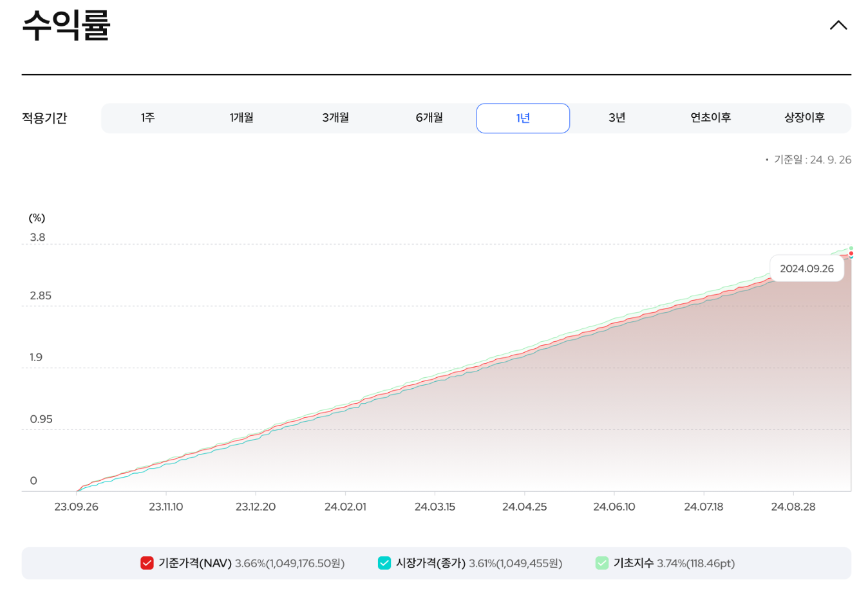Click the 23.09.26 x-axis date label
Screen dimensions: 868x591
click(x=76, y=507)
